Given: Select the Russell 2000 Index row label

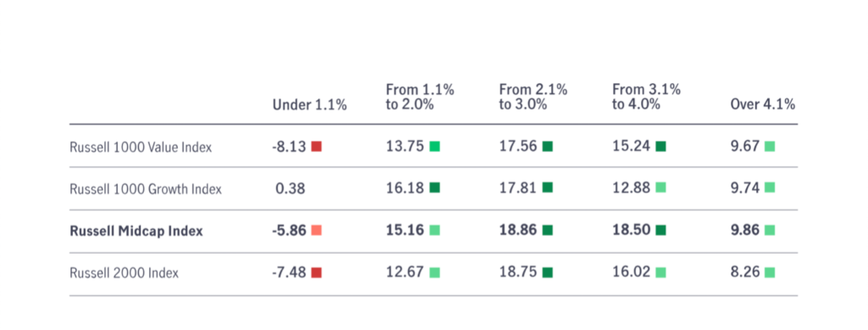Looking at the screenshot, I should [124, 273].
